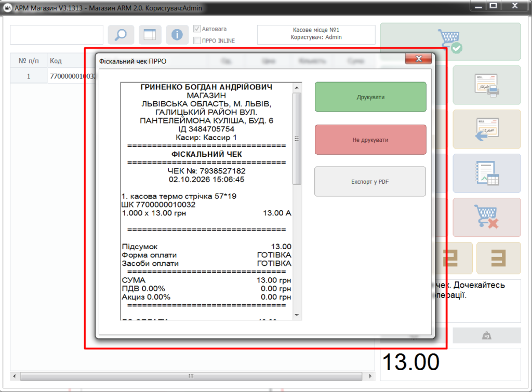
Task: Click the ШК 7700000010032 barcode line
Action: click(x=158, y=205)
